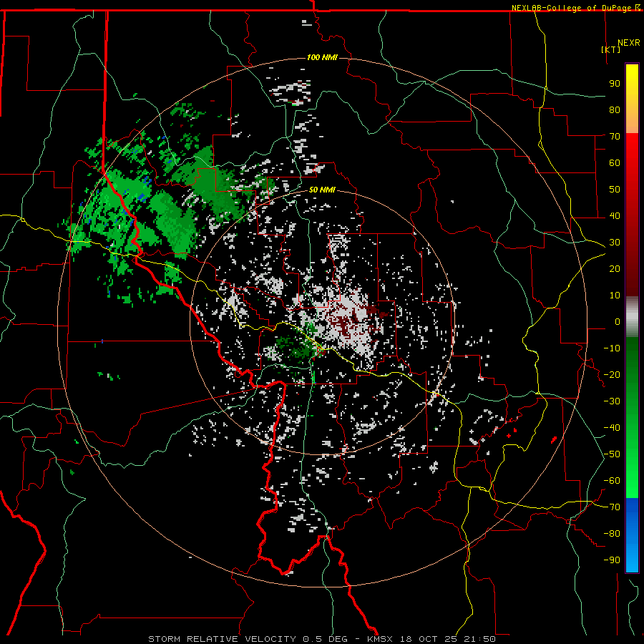
Task: Click the NEXR label above the scale
Action: [x=628, y=42]
